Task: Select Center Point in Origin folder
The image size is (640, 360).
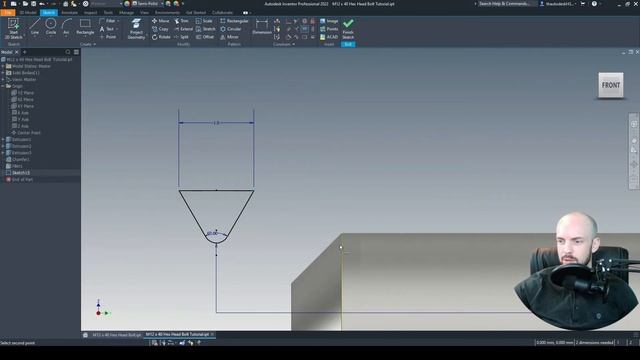Action: [26, 133]
